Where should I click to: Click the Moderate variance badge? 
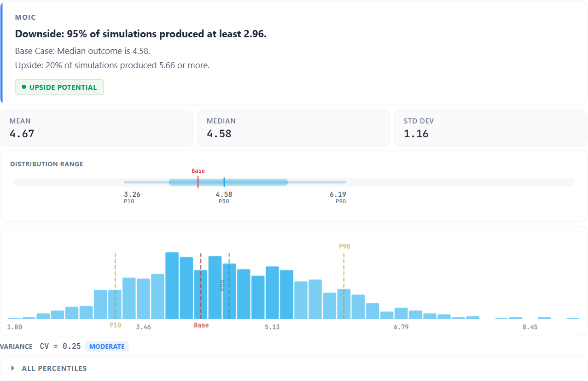(x=107, y=346)
